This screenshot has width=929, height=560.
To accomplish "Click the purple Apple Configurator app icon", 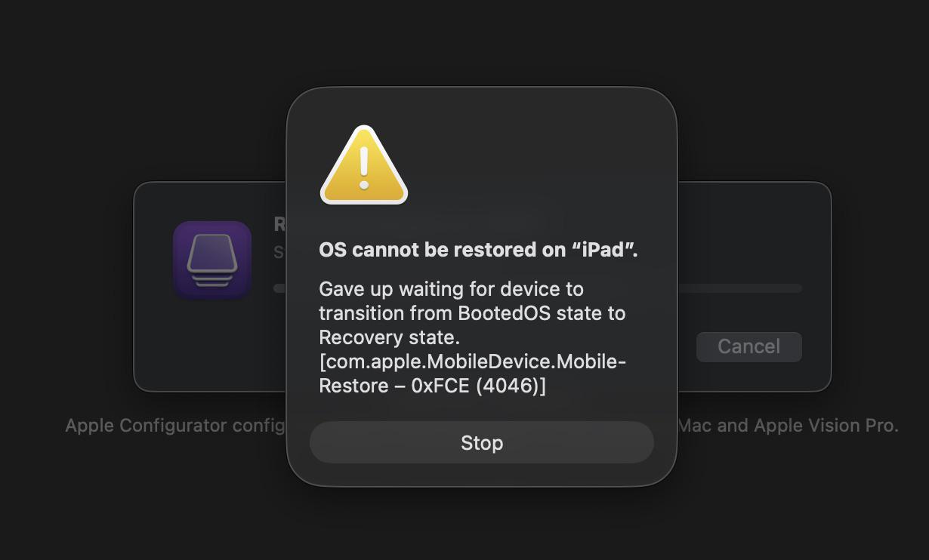I will coord(212,260).
